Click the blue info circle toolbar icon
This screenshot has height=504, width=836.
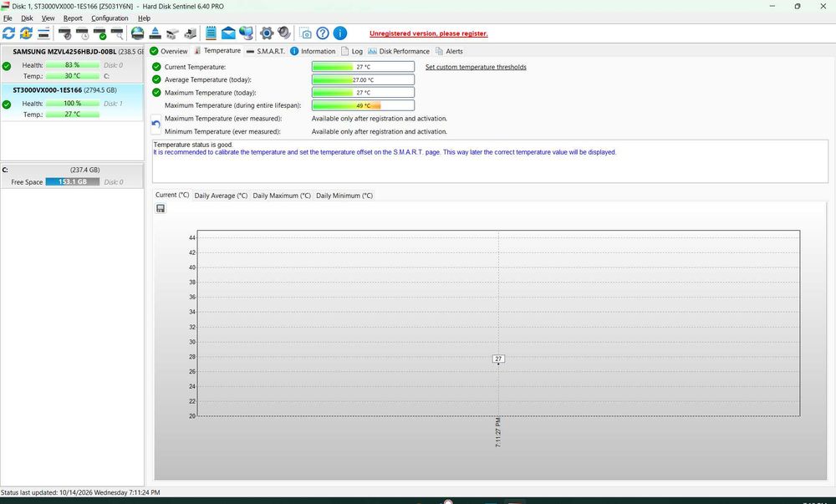(x=340, y=33)
